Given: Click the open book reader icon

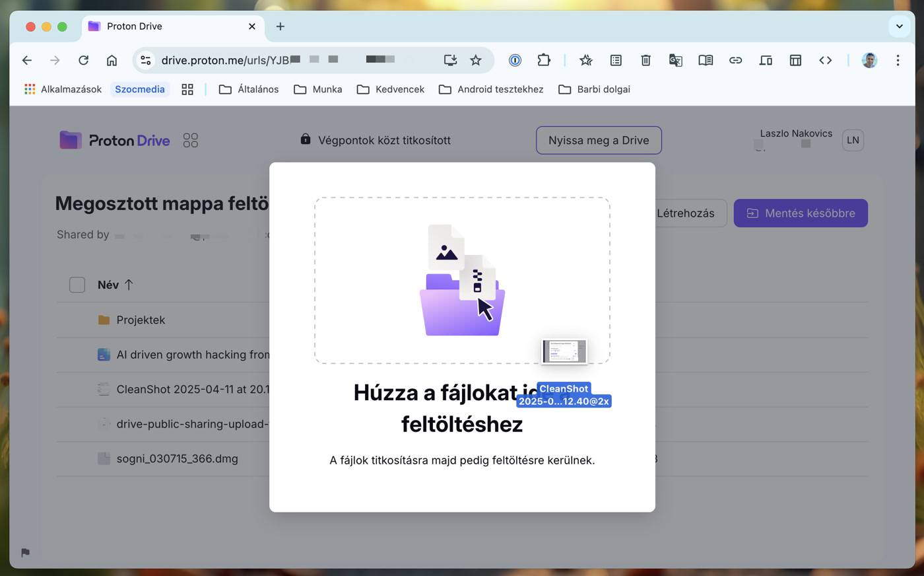Looking at the screenshot, I should (706, 60).
